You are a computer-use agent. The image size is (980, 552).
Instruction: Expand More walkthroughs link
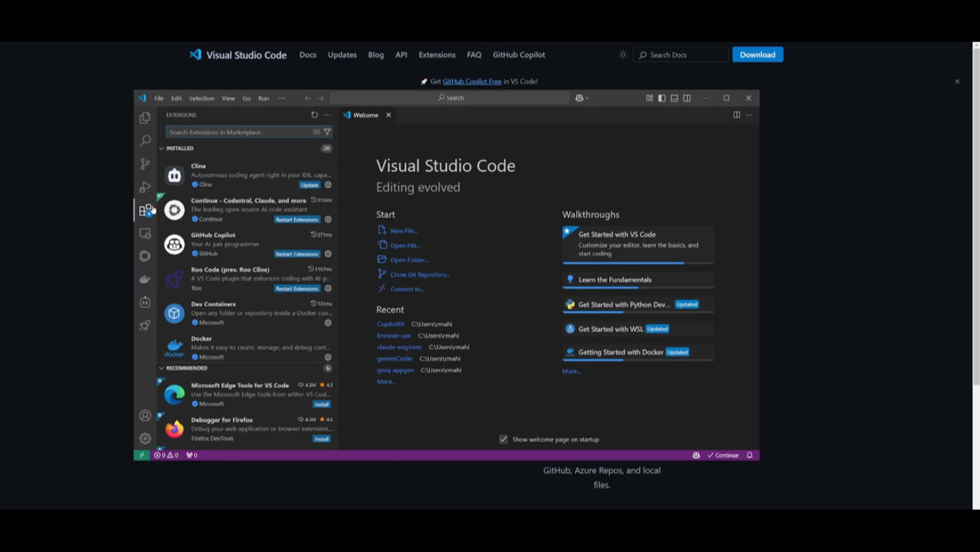[571, 371]
